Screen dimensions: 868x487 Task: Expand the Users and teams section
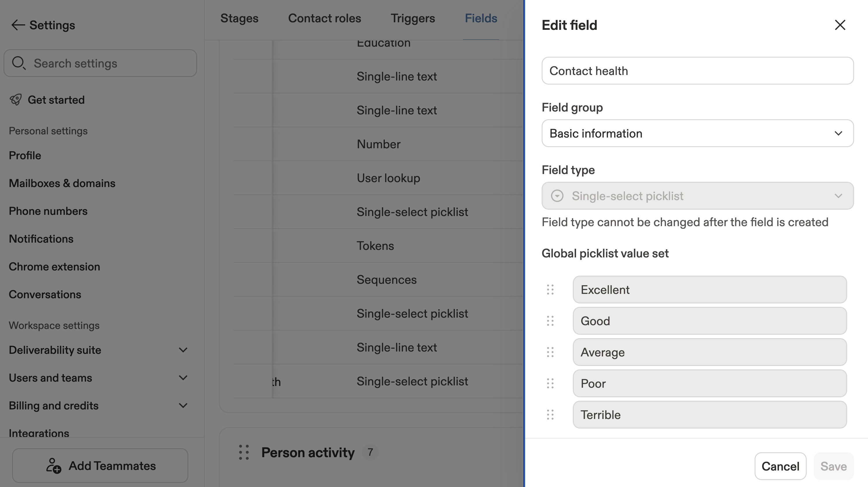[183, 378]
